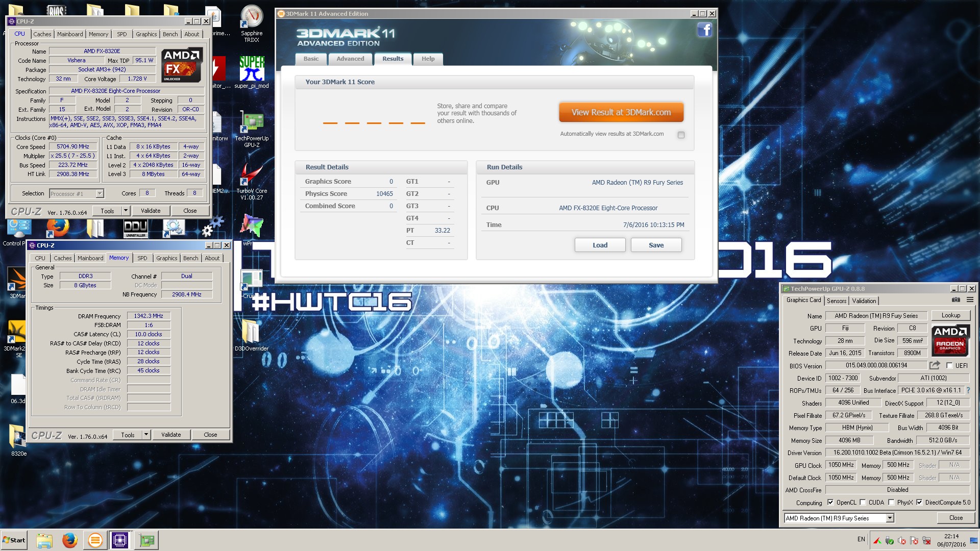Toggle the CUDA checkbox in GPU-Z

click(863, 502)
